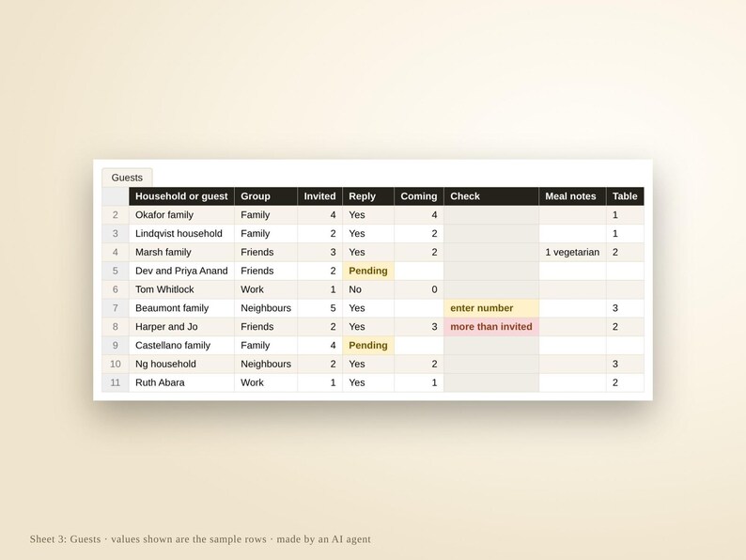Click the Invited value 3 for Marsh family
Viewport: 746px width, 560px height.
(x=319, y=252)
